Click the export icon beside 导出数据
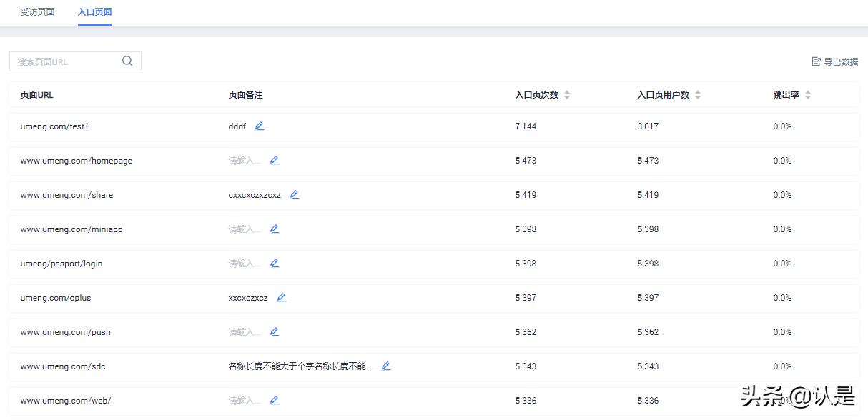 coord(814,61)
